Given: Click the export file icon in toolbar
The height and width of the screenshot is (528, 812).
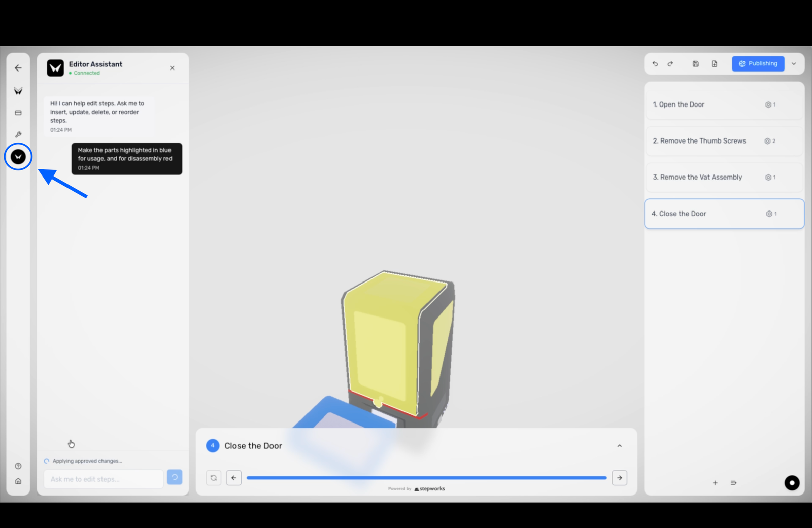Looking at the screenshot, I should (715, 64).
